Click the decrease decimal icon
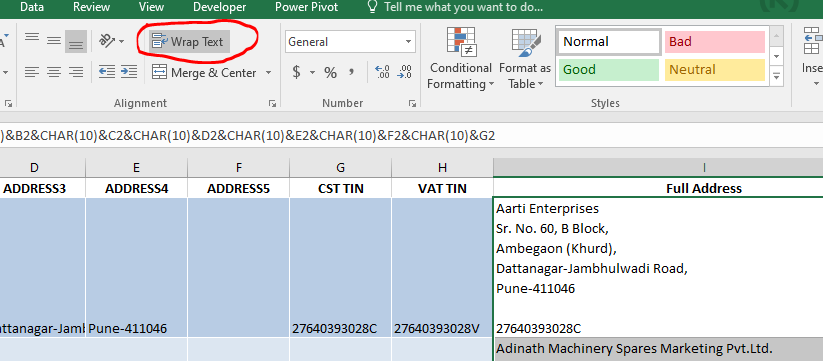Viewport: 823px width, 361px height. click(405, 72)
